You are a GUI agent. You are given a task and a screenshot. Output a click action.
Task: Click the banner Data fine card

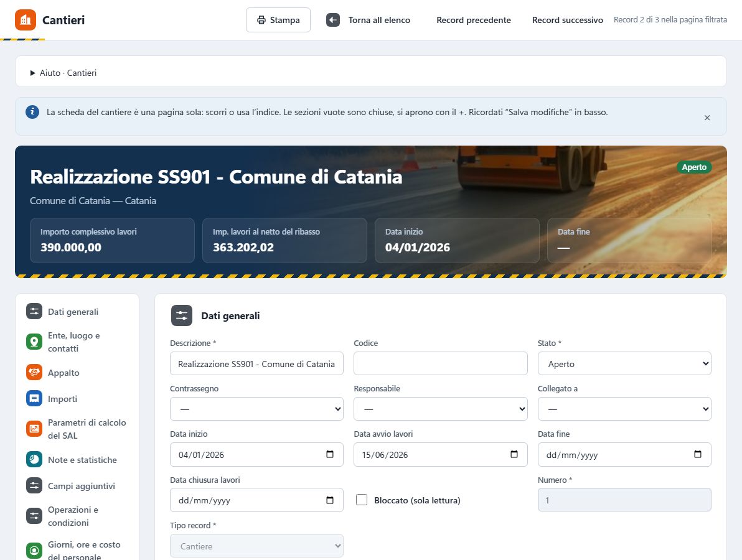(629, 240)
